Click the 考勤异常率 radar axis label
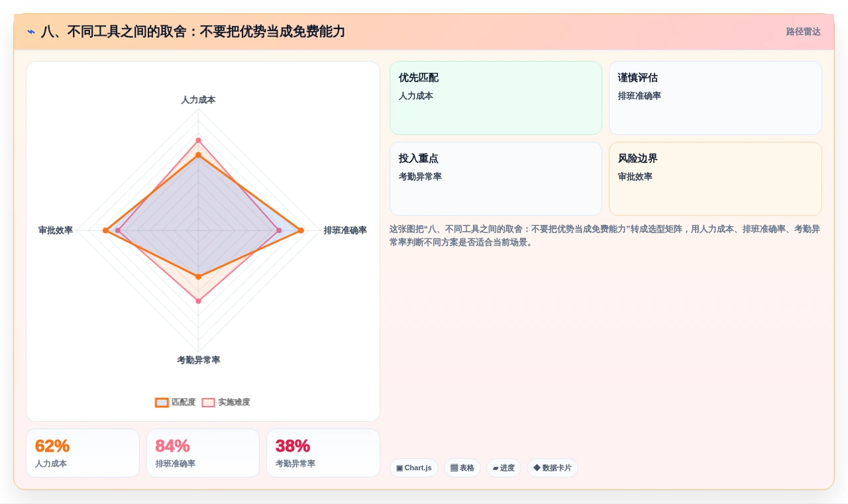The height and width of the screenshot is (504, 848). [x=198, y=360]
